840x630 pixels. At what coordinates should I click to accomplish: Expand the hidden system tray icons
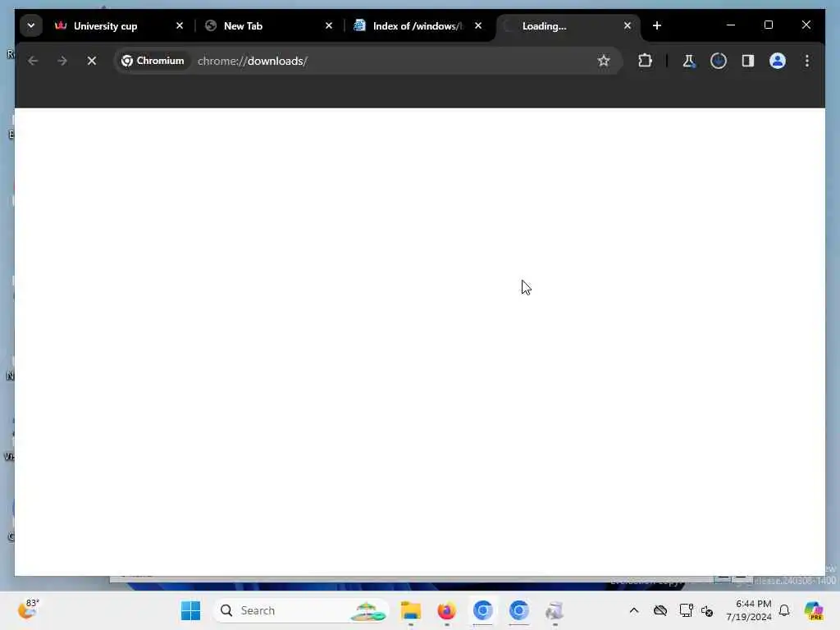634,610
